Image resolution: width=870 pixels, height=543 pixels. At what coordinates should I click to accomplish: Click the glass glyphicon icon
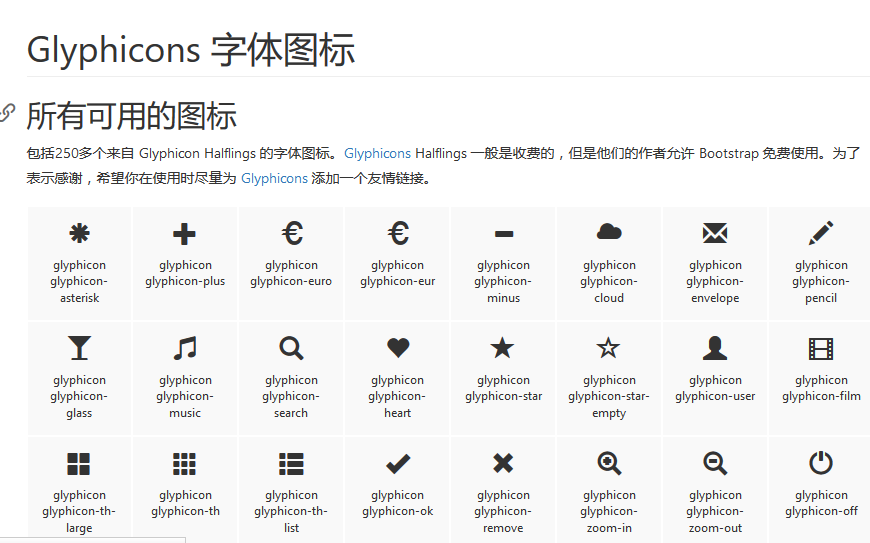79,348
